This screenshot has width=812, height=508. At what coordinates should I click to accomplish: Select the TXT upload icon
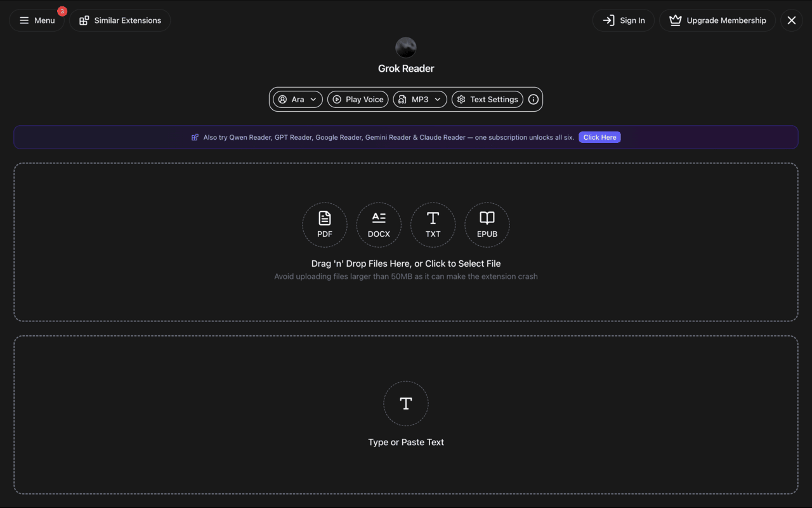pos(433,225)
